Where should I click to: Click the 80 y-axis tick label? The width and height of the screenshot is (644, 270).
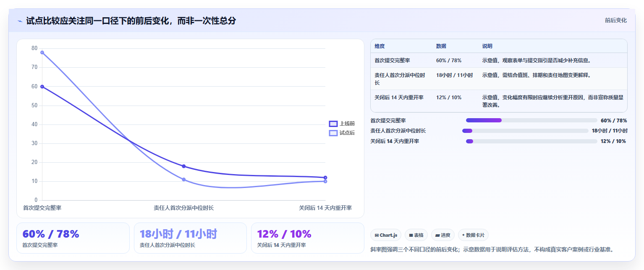tap(34, 48)
